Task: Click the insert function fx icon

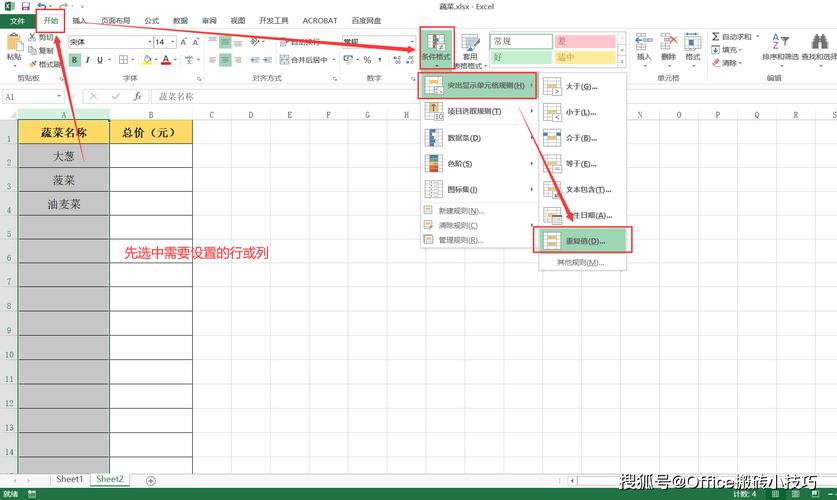Action: click(x=137, y=96)
